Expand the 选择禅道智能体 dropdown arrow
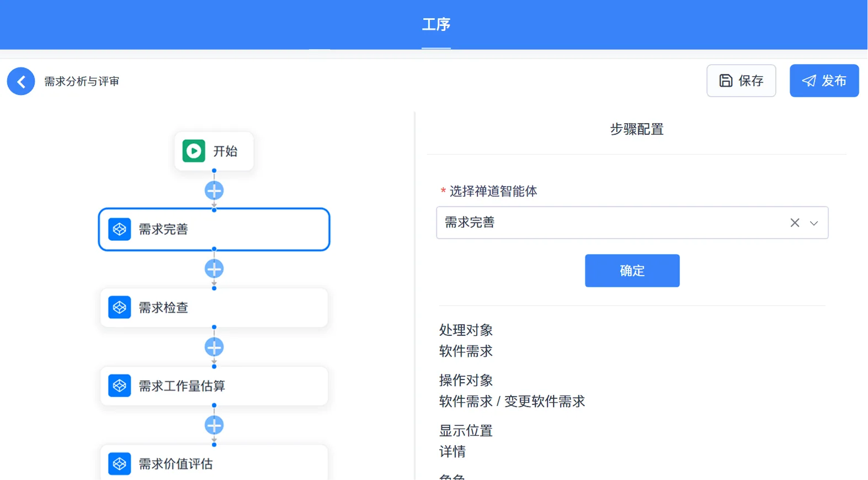Image resolution: width=868 pixels, height=480 pixels. point(814,223)
